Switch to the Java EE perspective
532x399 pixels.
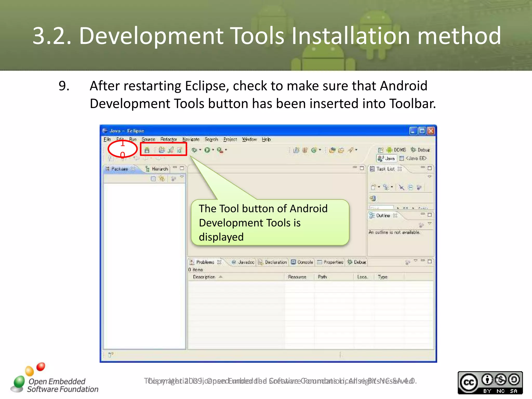pyautogui.click(x=413, y=158)
